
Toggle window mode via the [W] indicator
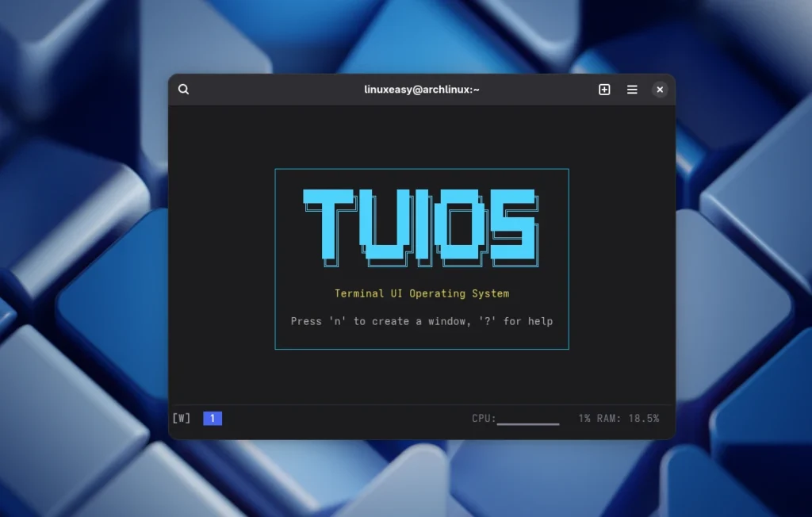[181, 418]
